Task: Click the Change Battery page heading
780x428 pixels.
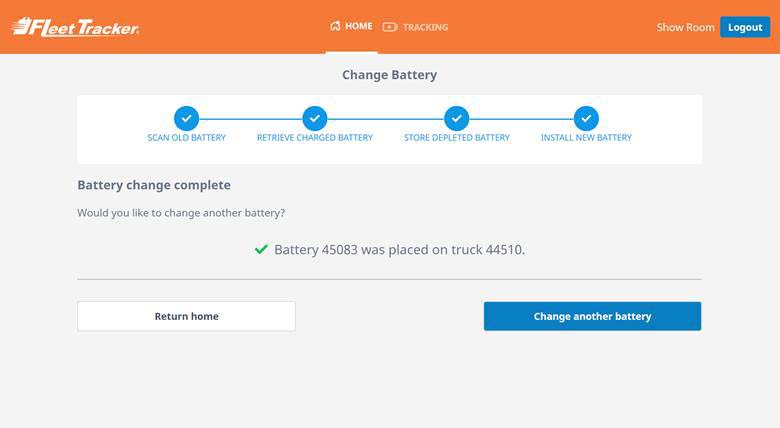Action: [x=389, y=75]
